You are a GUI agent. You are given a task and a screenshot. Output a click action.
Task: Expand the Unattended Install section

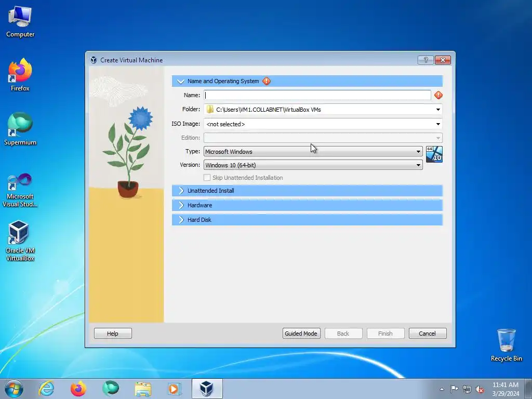307,191
